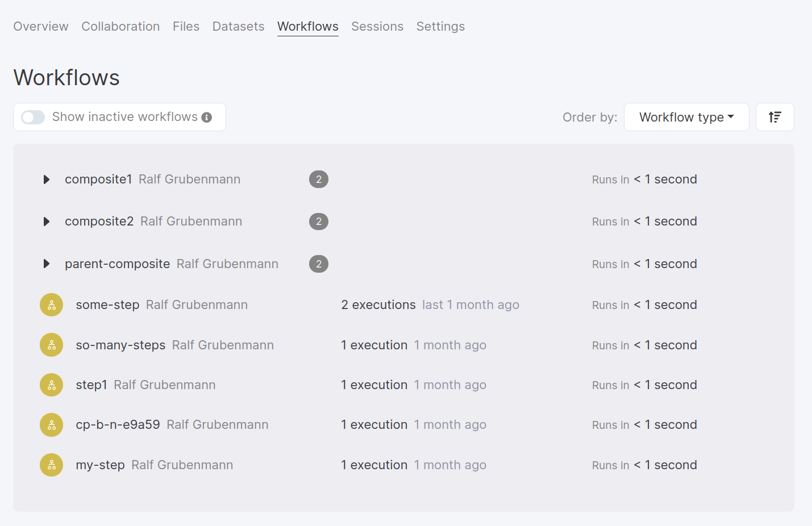812x526 pixels.
Task: Enable the Show inactive workflows switch
Action: coord(33,117)
